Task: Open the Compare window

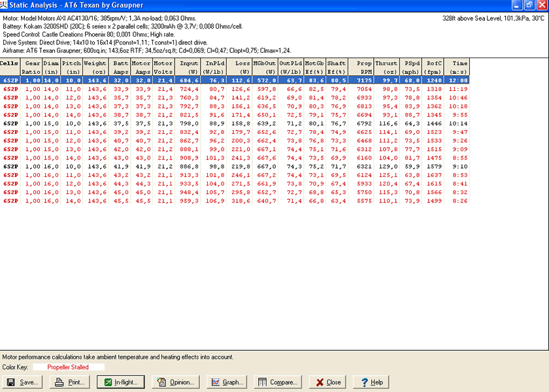Action: (x=278, y=382)
